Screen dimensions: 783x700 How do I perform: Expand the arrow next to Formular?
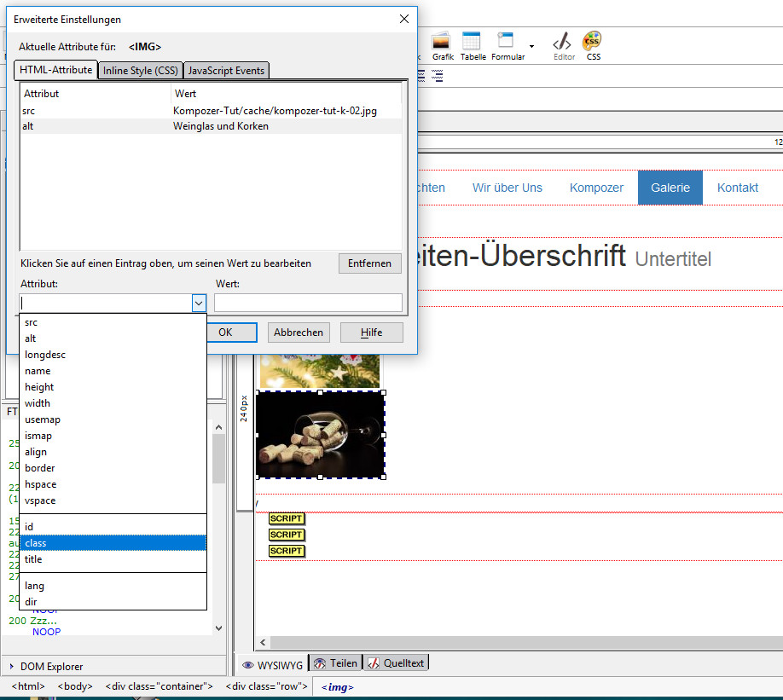click(532, 46)
